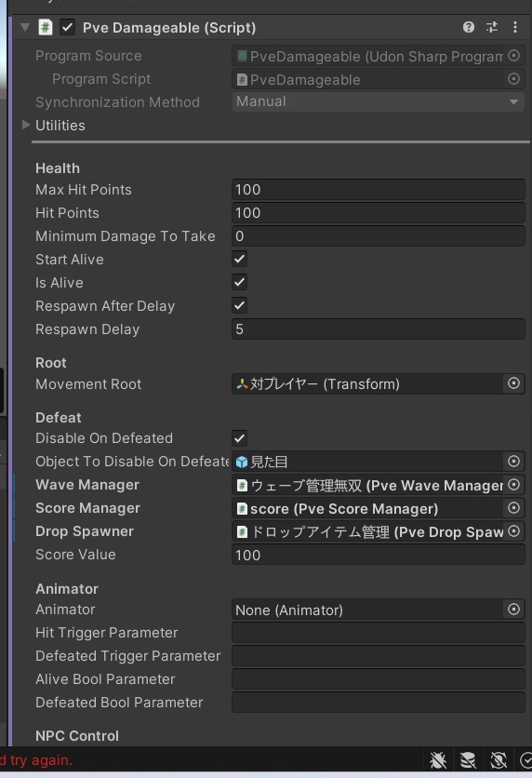Toggle the Is Alive checkbox
The width and height of the screenshot is (532, 778).
click(x=239, y=282)
